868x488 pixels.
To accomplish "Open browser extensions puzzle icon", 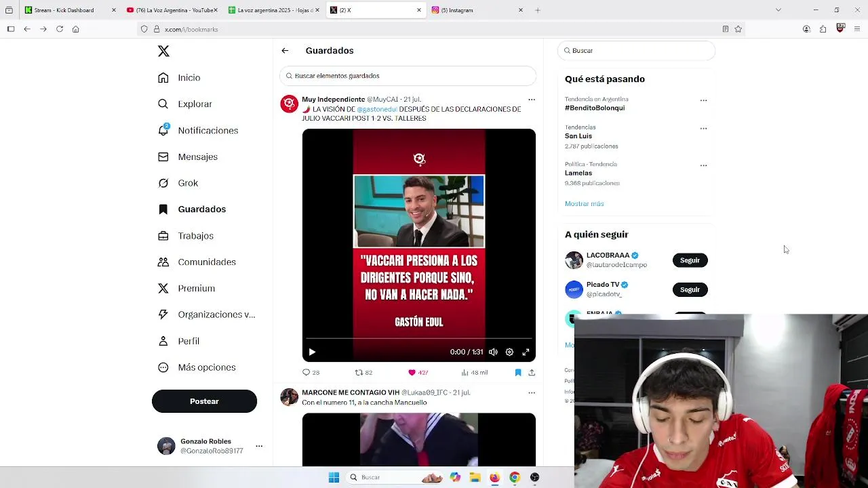I will (823, 29).
